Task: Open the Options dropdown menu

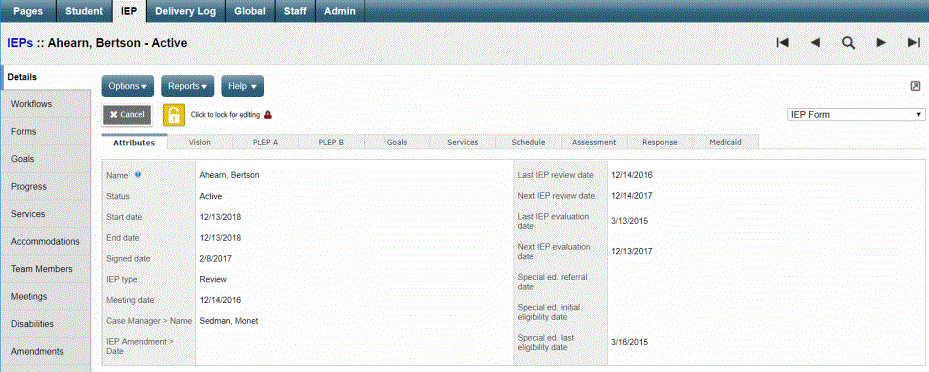Action: pos(127,86)
